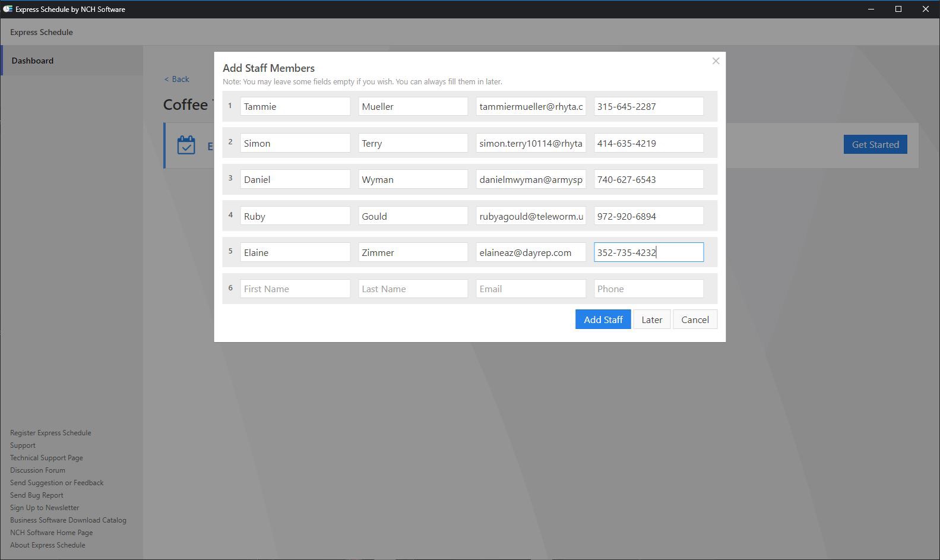Viewport: 940px width, 560px height.
Task: Edit first name field containing Tammie
Action: [x=295, y=106]
